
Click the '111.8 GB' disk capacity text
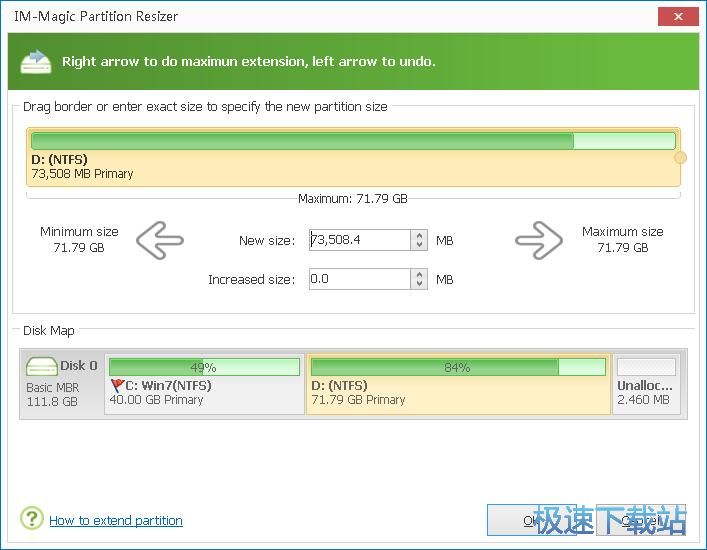(x=52, y=402)
